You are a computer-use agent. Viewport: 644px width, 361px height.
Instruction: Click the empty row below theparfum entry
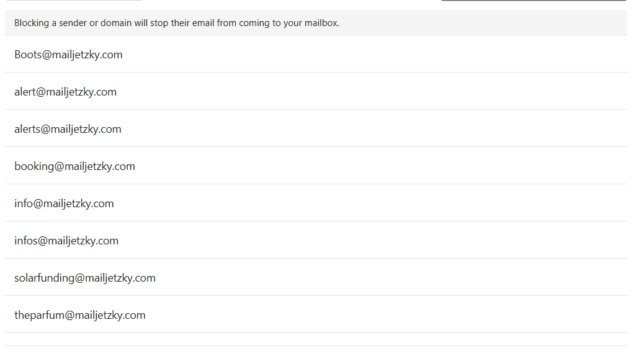tap(316, 340)
